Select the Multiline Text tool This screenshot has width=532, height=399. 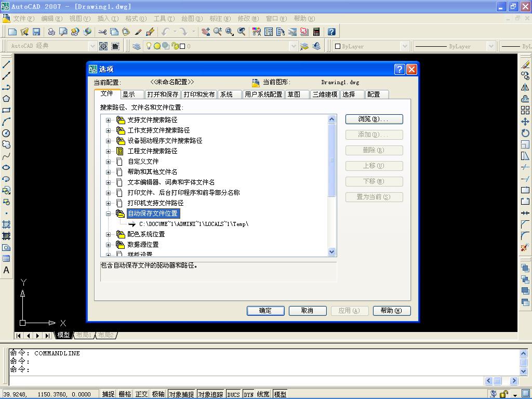point(6,270)
